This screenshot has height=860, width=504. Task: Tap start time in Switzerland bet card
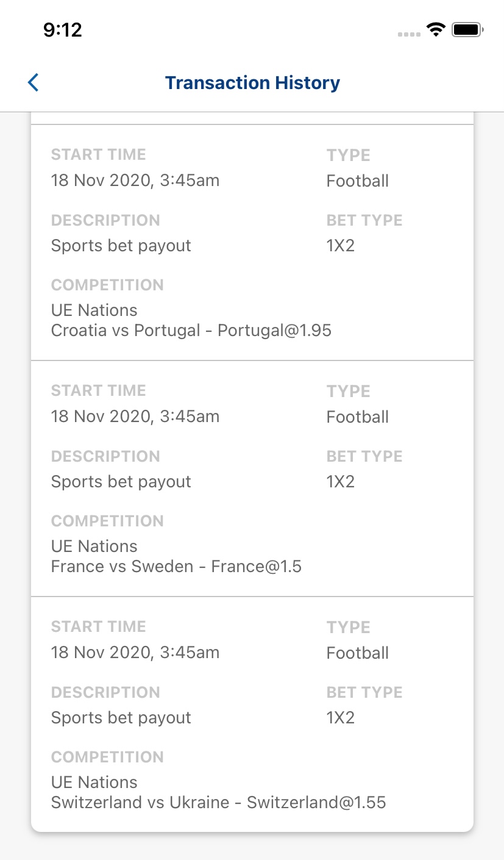135,653
